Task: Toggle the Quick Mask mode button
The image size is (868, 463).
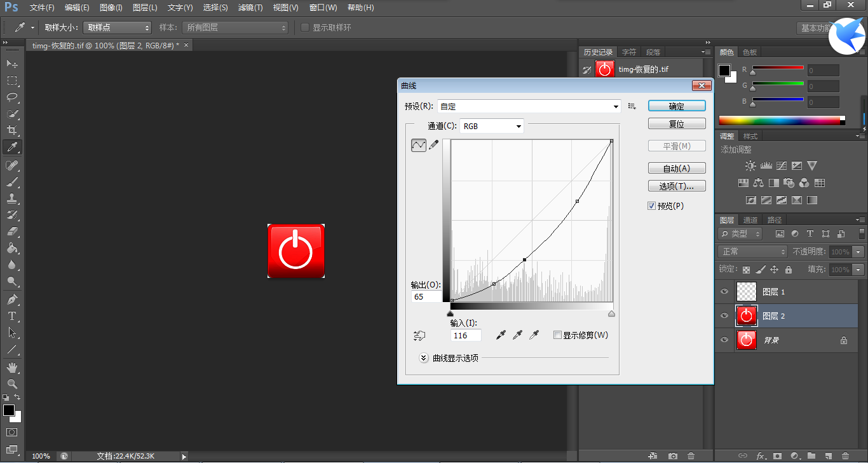Action: [x=12, y=432]
